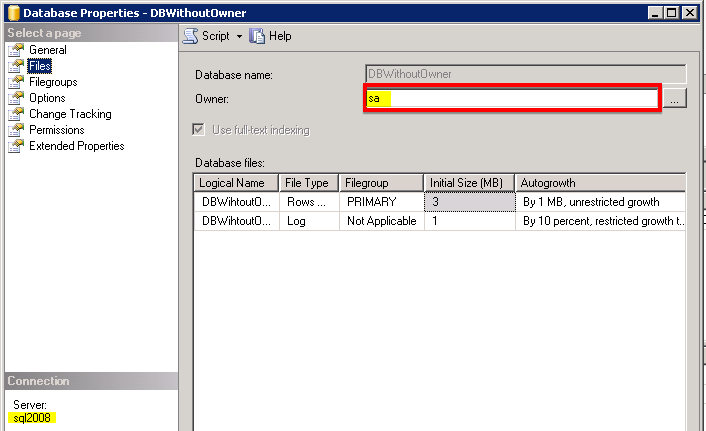Click the sql2008 server name
706x431 pixels.
[x=32, y=418]
